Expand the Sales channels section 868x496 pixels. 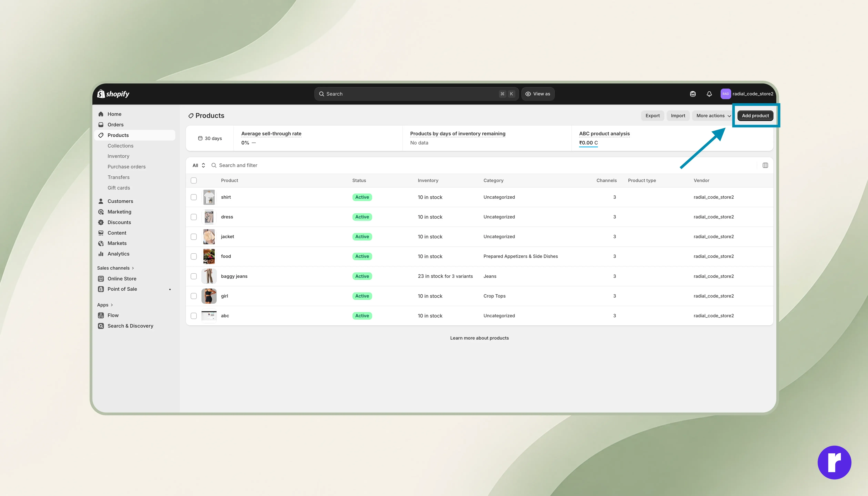point(116,268)
